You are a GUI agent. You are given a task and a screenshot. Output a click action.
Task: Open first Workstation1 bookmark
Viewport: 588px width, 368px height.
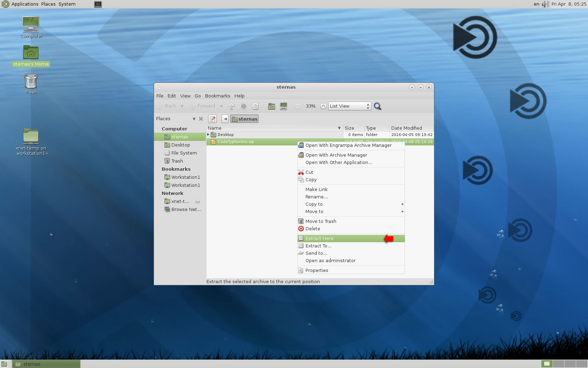[x=180, y=177]
